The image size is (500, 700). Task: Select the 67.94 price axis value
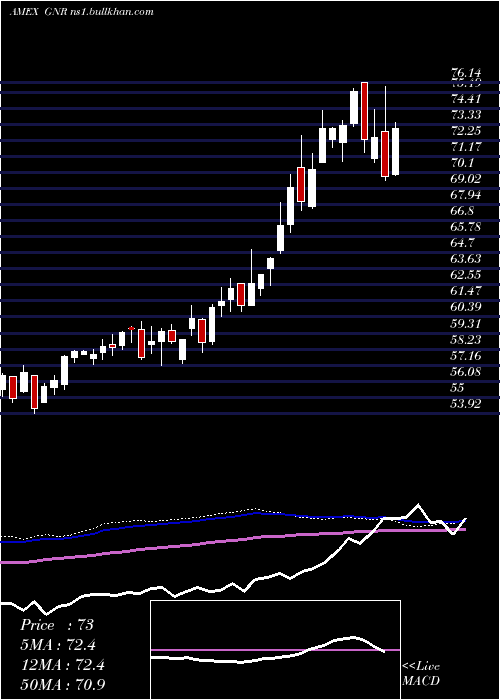point(466,195)
